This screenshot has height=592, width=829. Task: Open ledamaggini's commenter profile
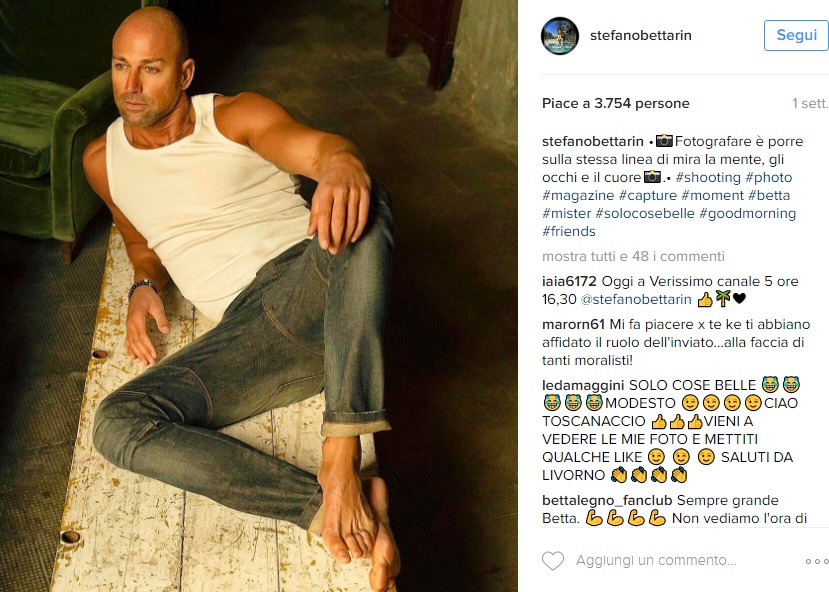click(x=583, y=385)
